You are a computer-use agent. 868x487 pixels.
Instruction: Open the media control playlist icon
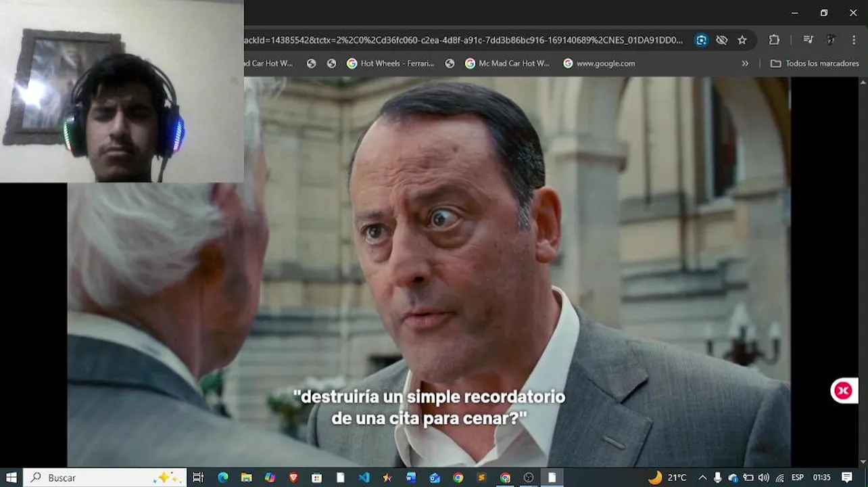pos(809,40)
